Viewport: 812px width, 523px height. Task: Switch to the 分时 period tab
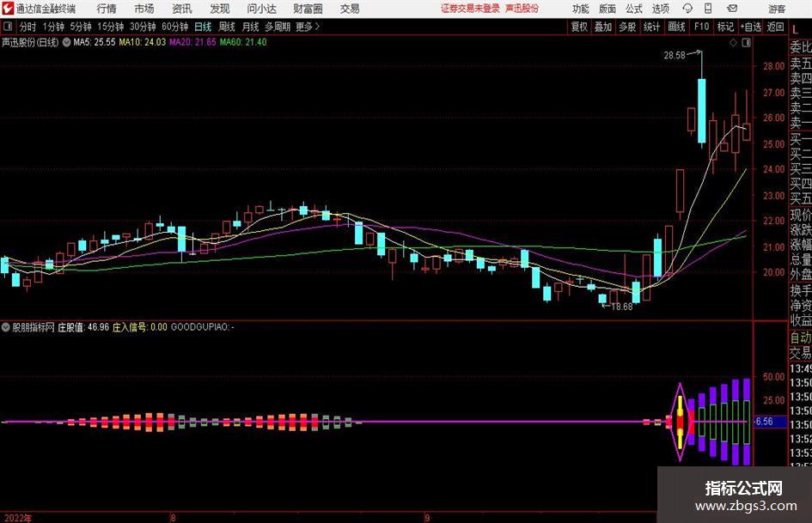point(27,27)
